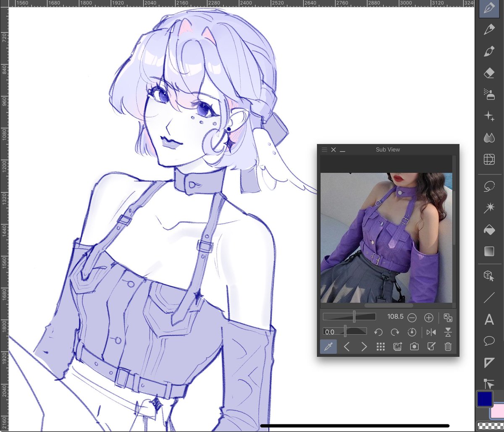Select the Operation object cube tool
Screen dimensions: 504x432
489,276
